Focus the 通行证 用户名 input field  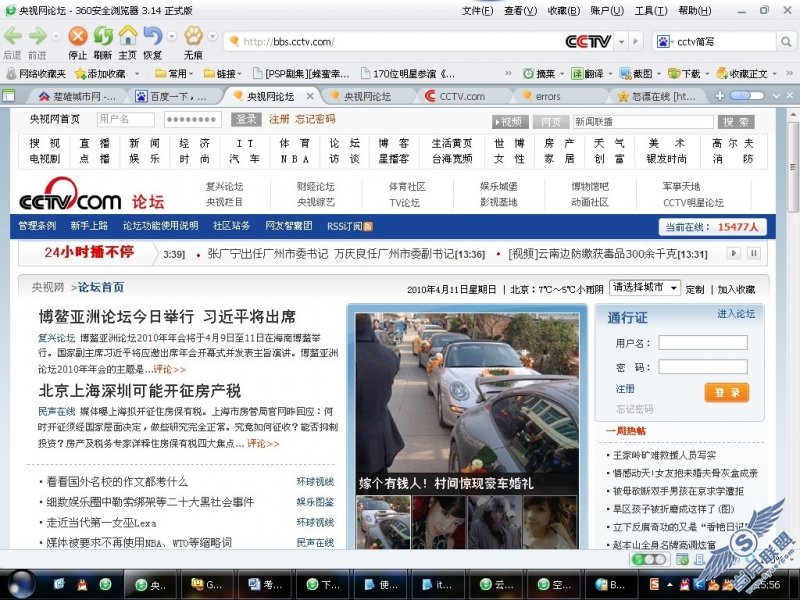(703, 342)
